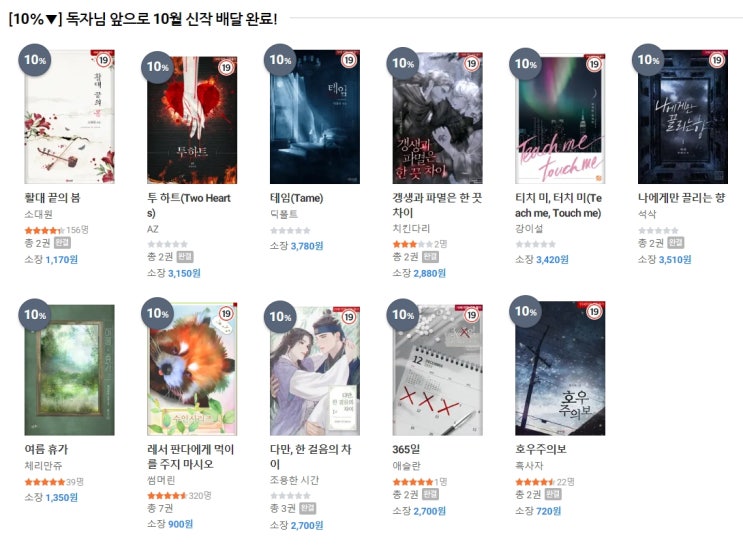Open the 호우주의보 night sky cover
The width and height of the screenshot is (743, 548).
[x=560, y=368]
